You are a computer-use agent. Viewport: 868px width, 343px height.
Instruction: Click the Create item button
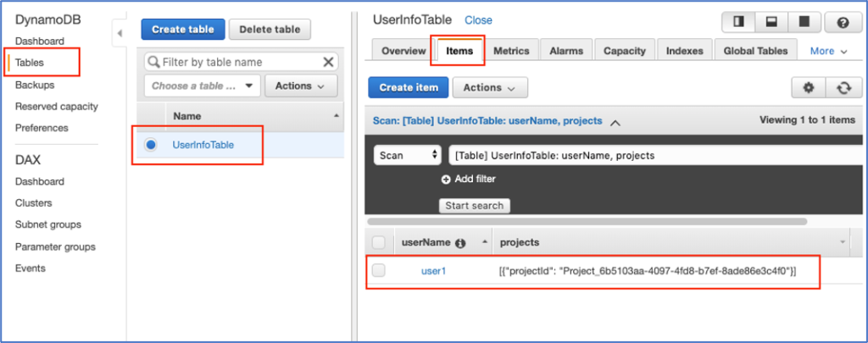pyautogui.click(x=409, y=87)
